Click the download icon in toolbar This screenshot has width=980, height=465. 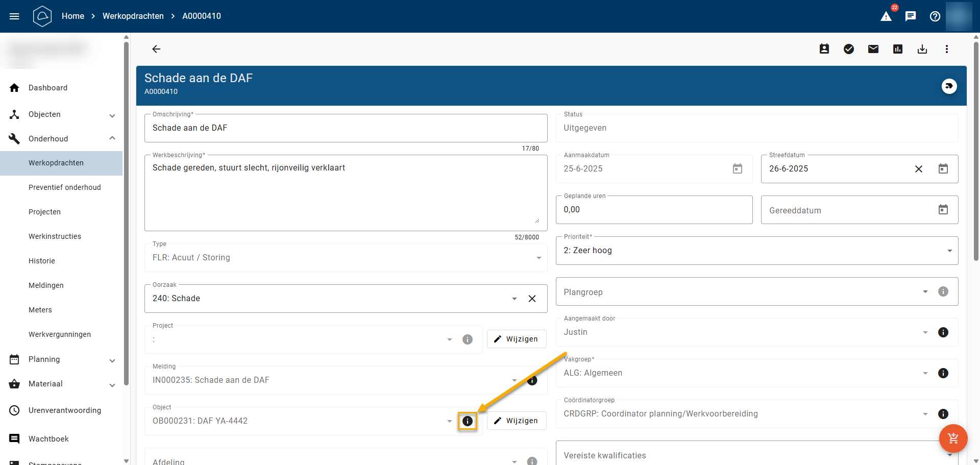point(922,49)
